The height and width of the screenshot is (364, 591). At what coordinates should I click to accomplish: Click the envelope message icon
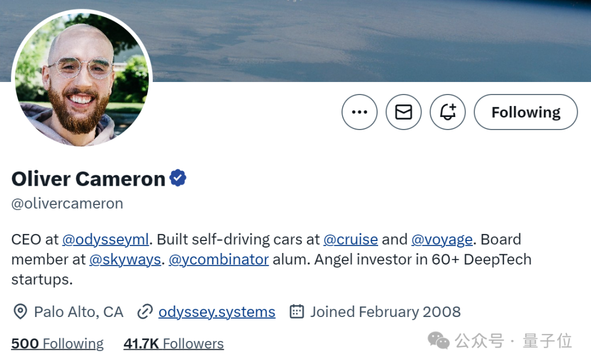403,112
